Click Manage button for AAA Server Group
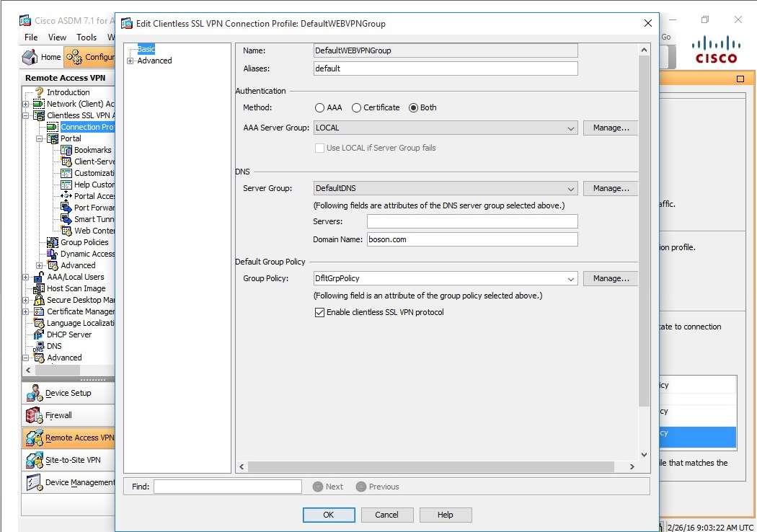 point(611,128)
